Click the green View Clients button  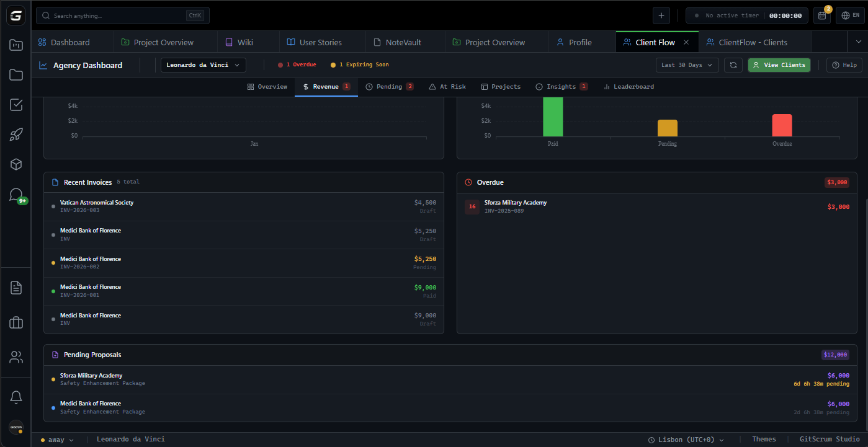tap(779, 64)
